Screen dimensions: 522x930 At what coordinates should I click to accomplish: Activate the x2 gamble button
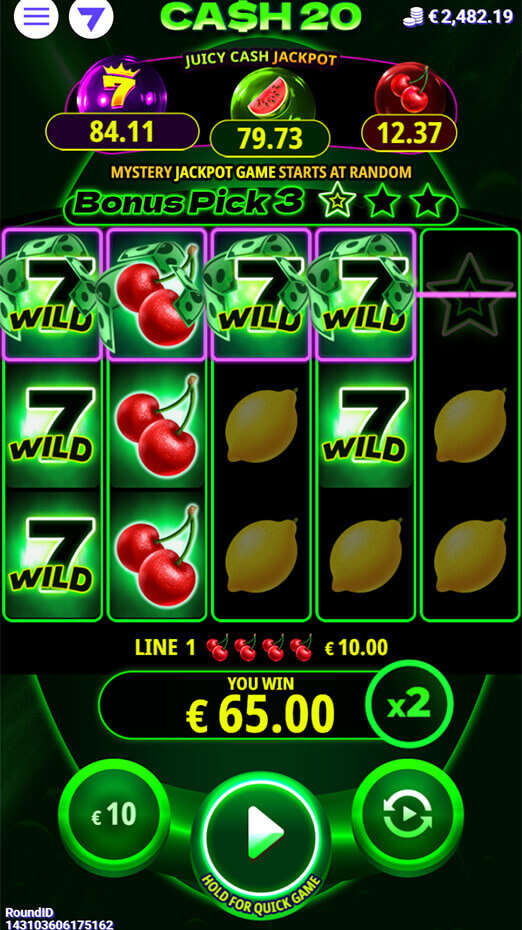coord(409,704)
